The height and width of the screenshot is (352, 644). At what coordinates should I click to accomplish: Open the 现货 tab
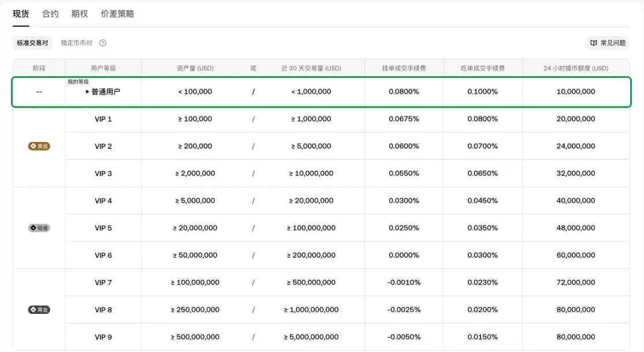(x=21, y=14)
